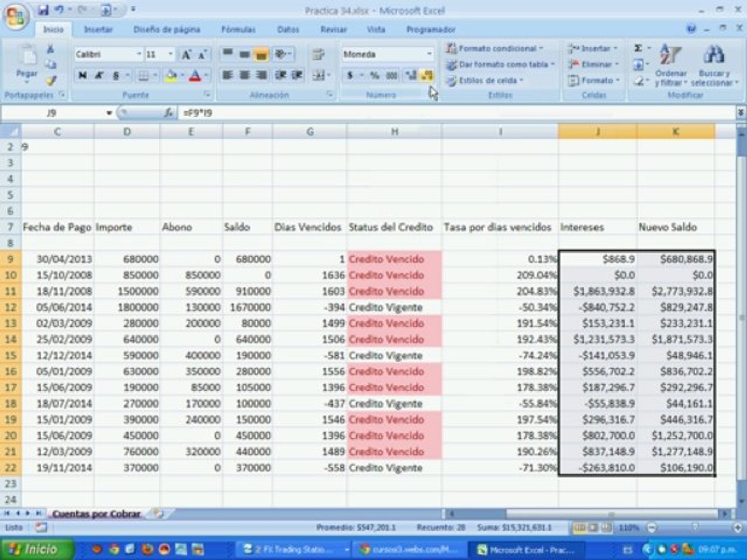
Task: Click Eliminar in the Celdas group
Action: click(x=594, y=64)
